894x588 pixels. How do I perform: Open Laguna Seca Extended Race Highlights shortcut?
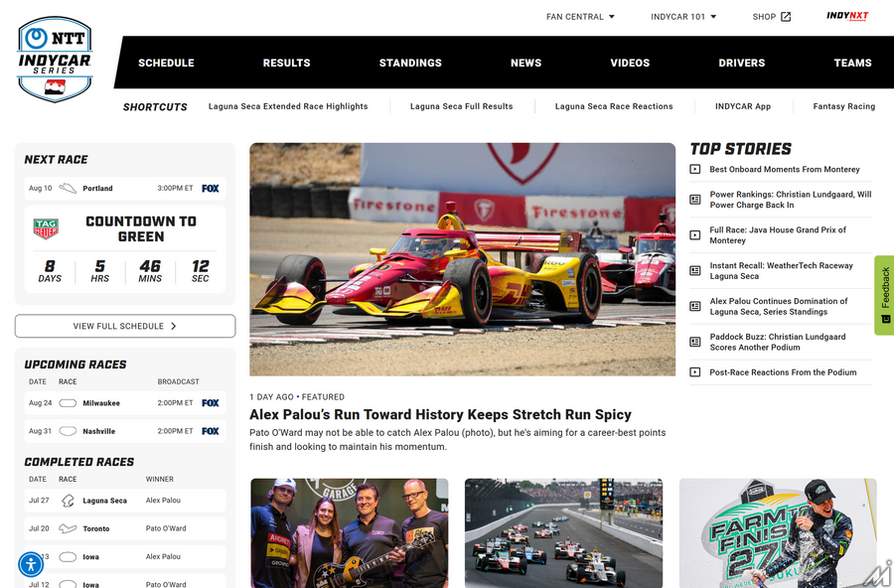[288, 106]
